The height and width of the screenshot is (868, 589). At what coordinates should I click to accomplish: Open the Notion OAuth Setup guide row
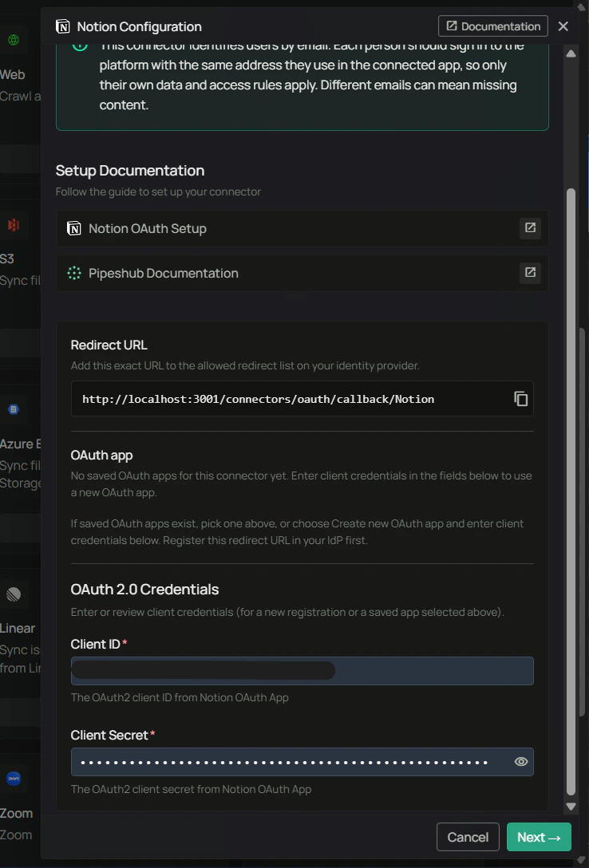[x=302, y=228]
